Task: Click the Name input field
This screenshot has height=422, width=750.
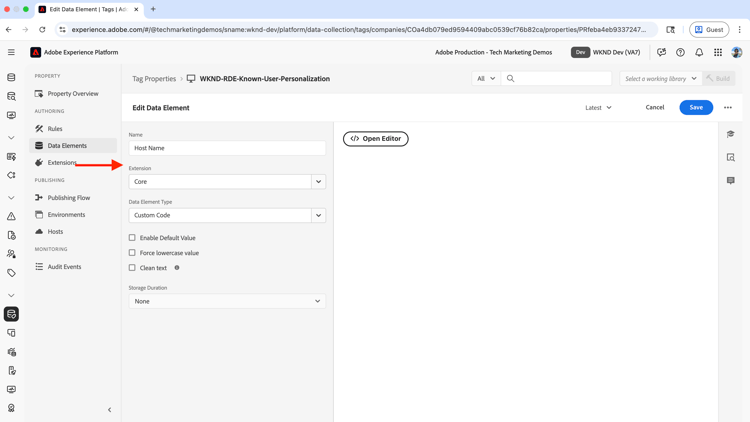Action: [x=227, y=148]
